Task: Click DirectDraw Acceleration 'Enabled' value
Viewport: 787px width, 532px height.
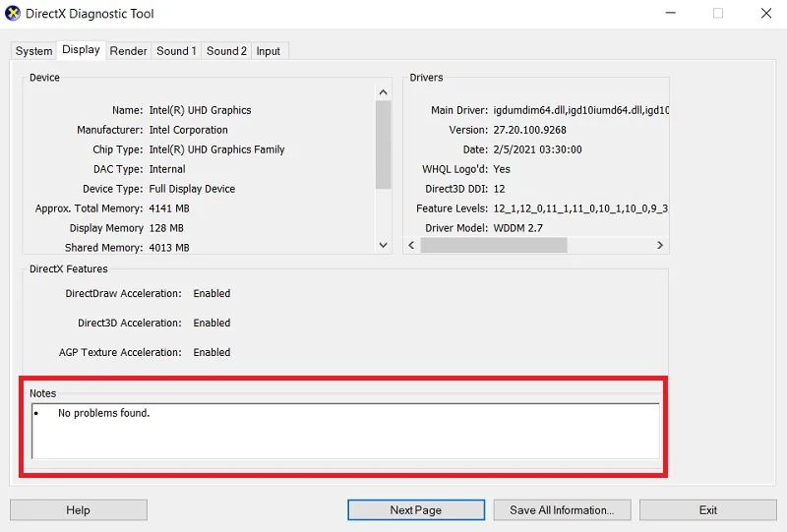Action: click(212, 294)
